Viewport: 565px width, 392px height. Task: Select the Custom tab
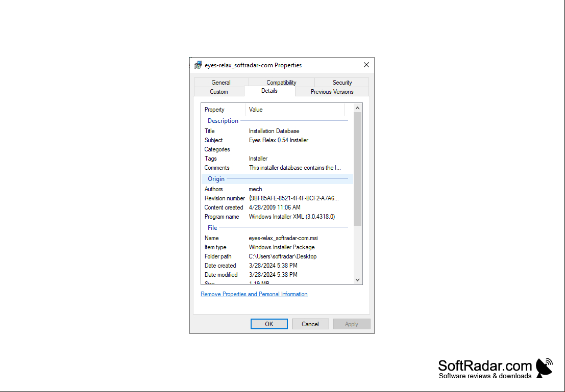click(x=219, y=92)
